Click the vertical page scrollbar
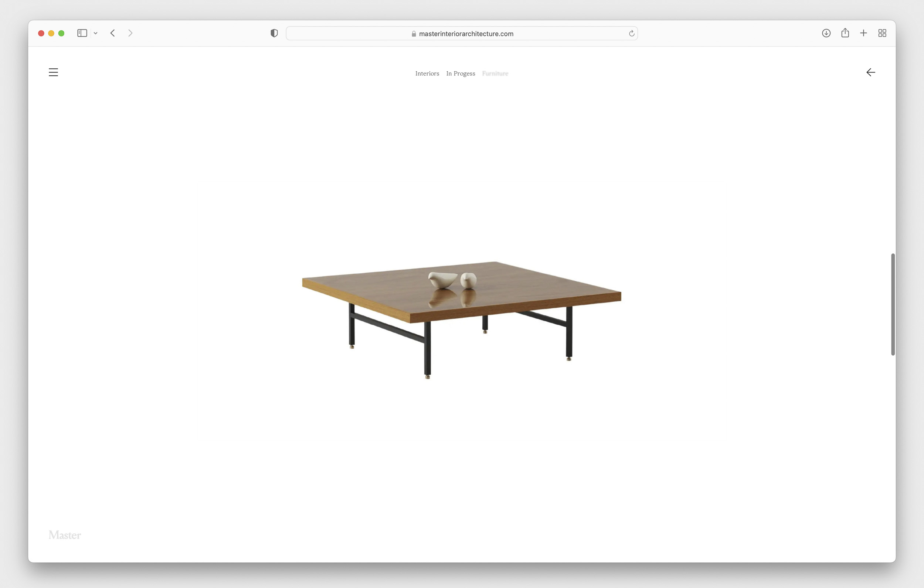 [893, 304]
